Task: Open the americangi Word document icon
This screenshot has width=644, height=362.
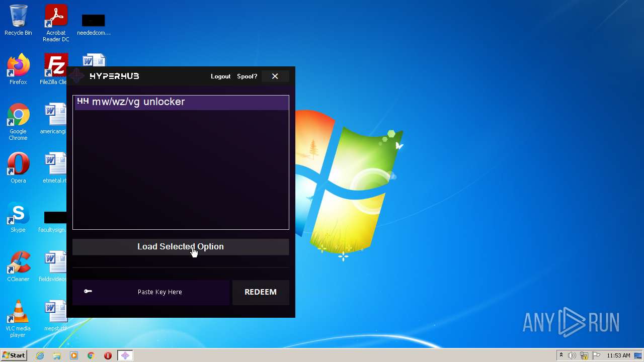Action: coord(54,119)
